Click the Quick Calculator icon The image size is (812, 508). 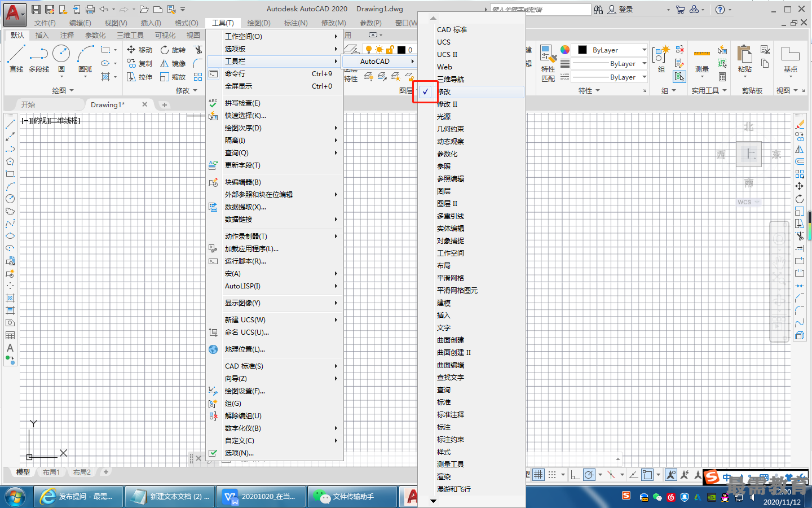tap(722, 77)
